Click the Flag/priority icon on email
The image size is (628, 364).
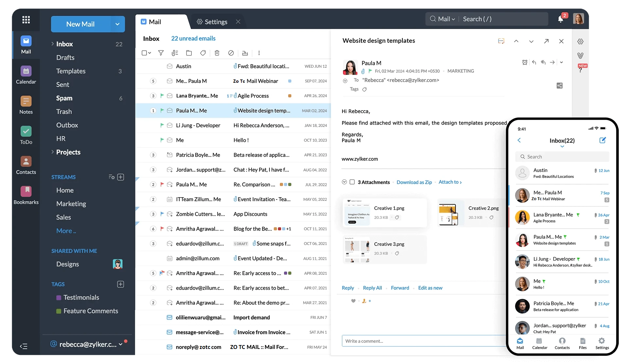click(162, 110)
